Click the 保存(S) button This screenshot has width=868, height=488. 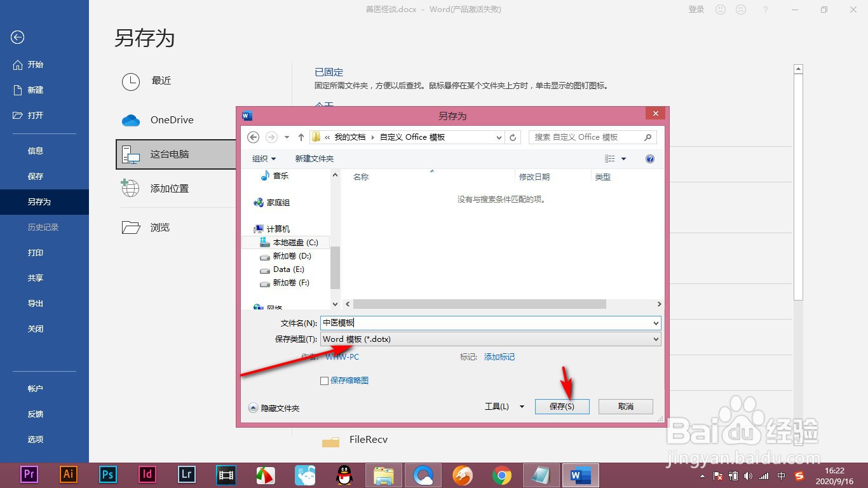coord(562,406)
